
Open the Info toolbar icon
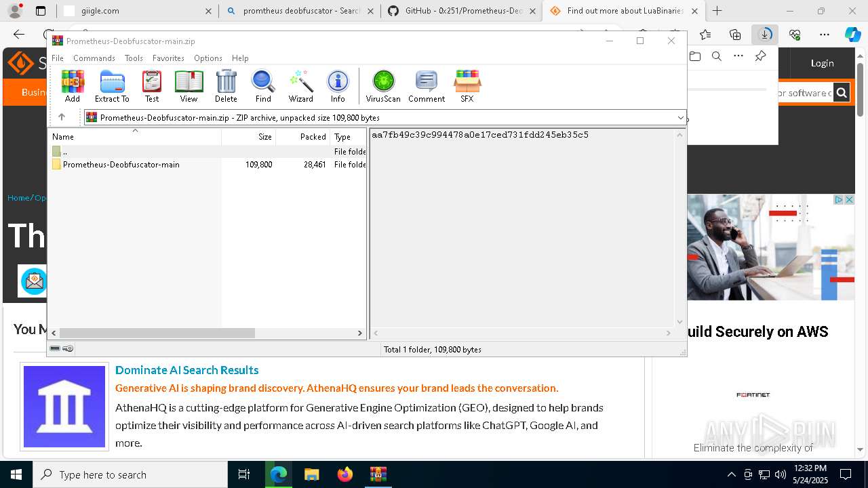click(338, 86)
